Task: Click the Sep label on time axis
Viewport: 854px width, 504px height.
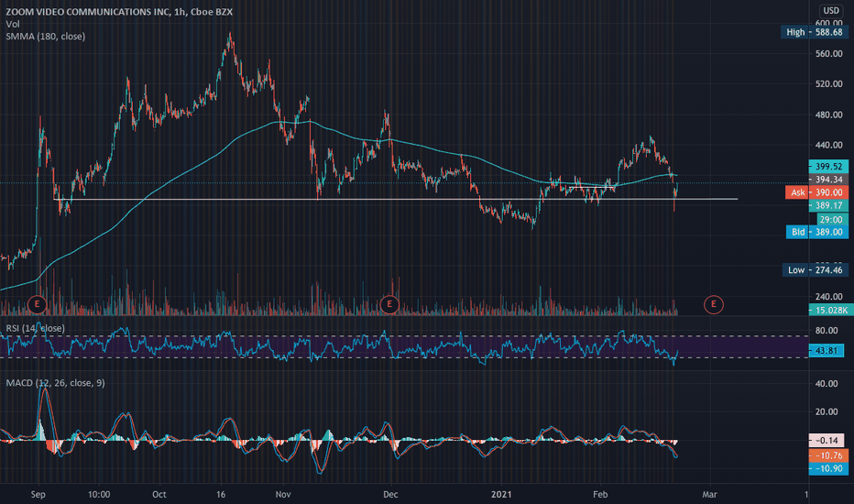Action: [38, 494]
